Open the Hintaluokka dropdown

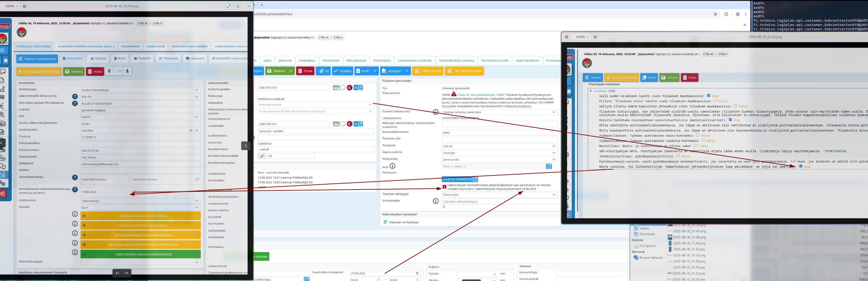[499, 160]
